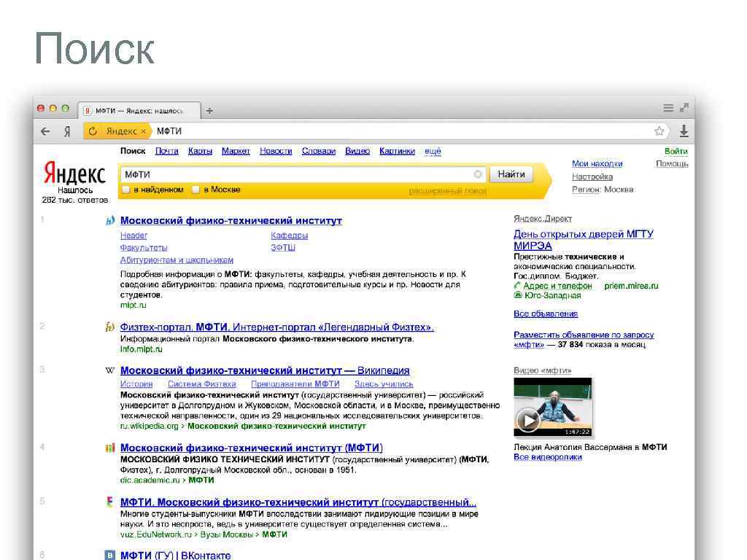Open 'Московский физико-технический институт' first result
Viewport: 747px width, 560px height.
point(231,220)
